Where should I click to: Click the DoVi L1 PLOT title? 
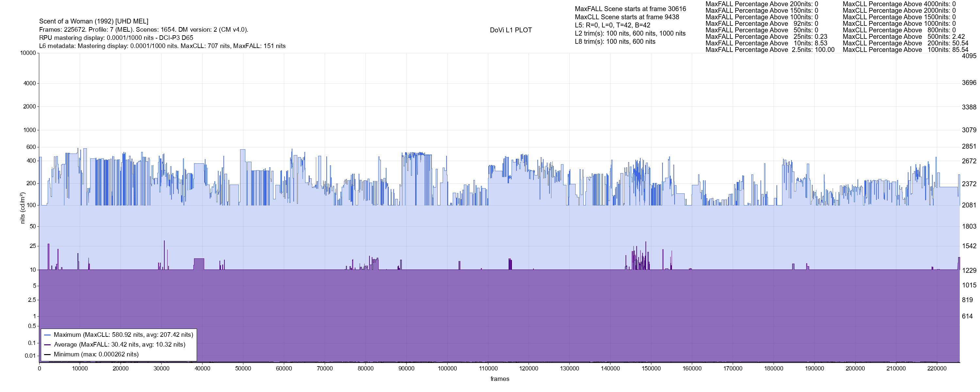(x=511, y=30)
